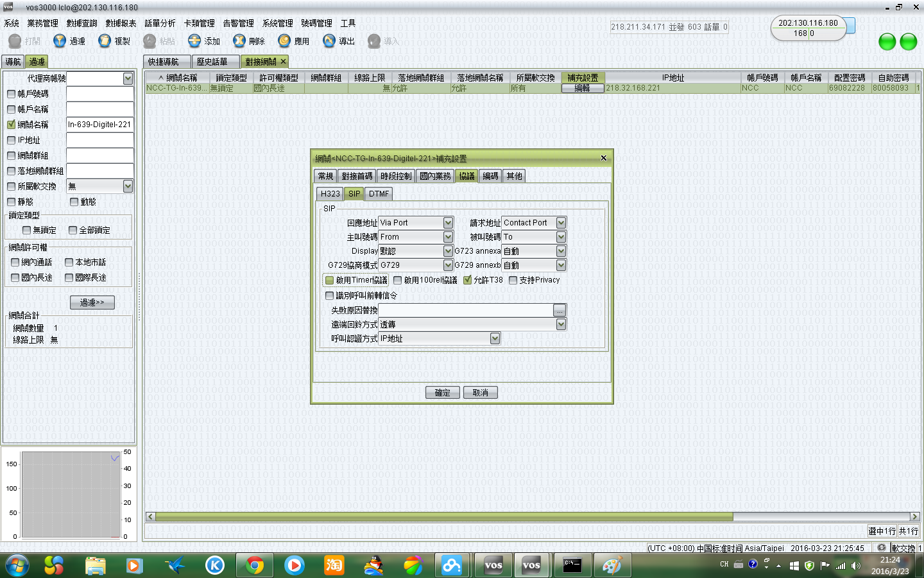Open the blue cloud icon on the taskbar
The height and width of the screenshot is (578, 924).
pyautogui.click(x=452, y=565)
